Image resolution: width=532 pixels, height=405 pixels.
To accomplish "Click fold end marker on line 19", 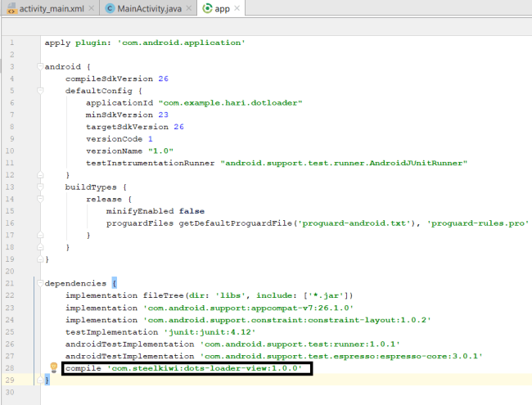I will pos(40,259).
